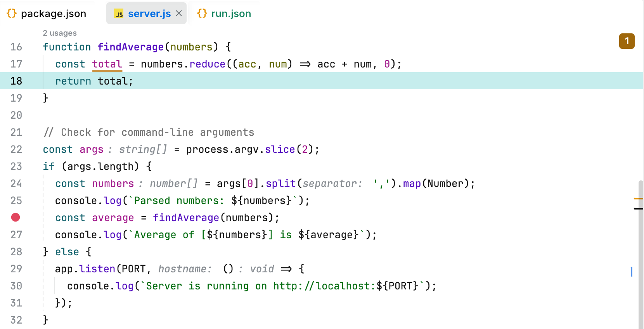Click the "reduce" method call
Screen dimensions: 644x329
(x=208, y=64)
